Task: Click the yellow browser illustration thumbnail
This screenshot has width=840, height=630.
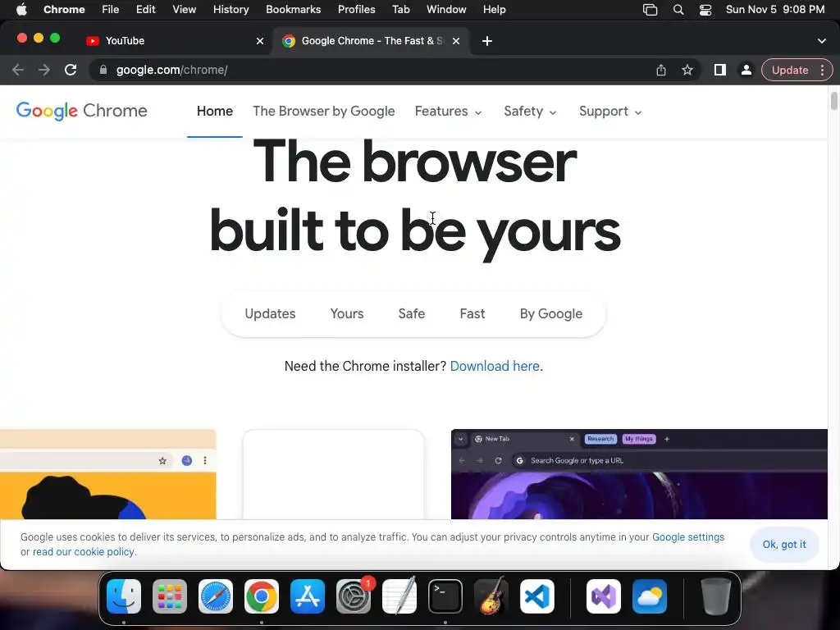Action: (x=107, y=474)
